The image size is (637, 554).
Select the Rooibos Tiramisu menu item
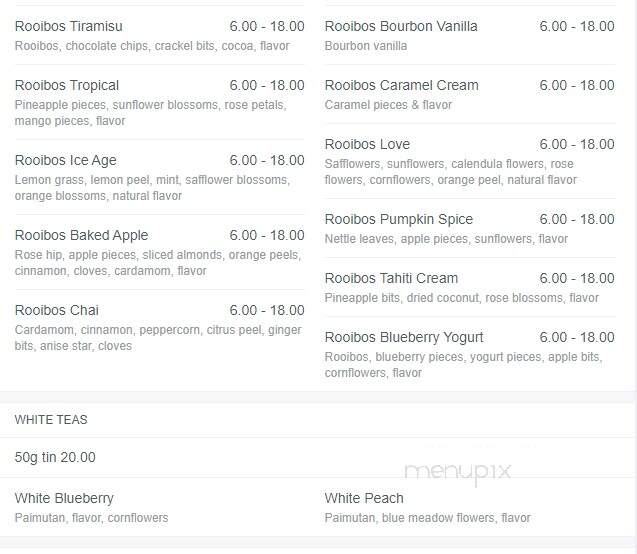[69, 26]
